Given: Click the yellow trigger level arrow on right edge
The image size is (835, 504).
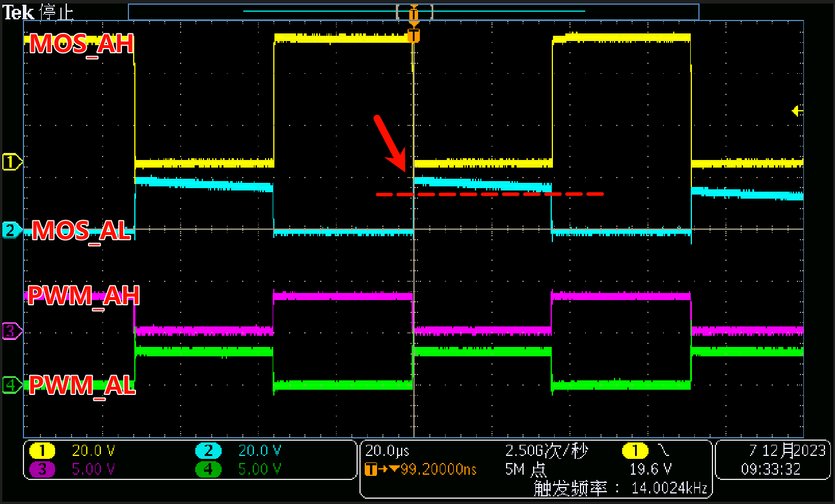Looking at the screenshot, I should coord(797,110).
